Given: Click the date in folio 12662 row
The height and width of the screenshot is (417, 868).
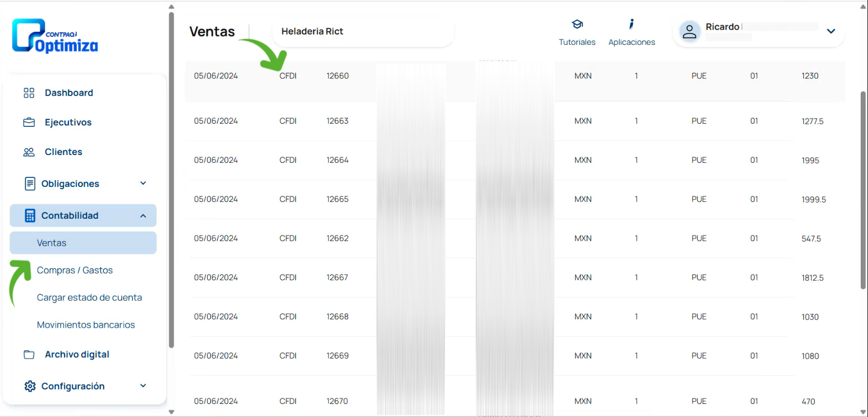Looking at the screenshot, I should 216,238.
